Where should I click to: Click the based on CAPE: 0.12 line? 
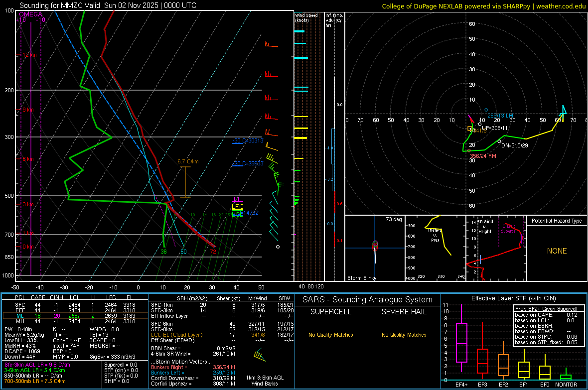click(x=546, y=315)
